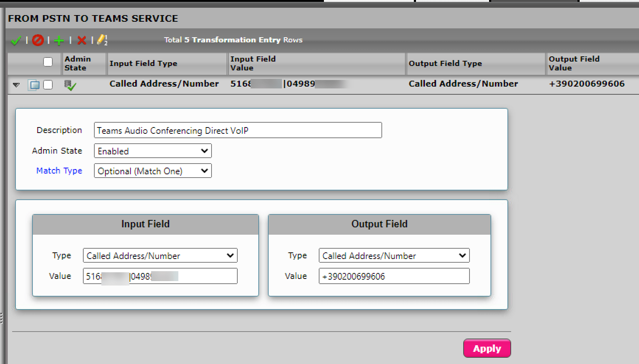Check the checkbox for the transformation row
This screenshot has height=364, width=639.
[48, 85]
